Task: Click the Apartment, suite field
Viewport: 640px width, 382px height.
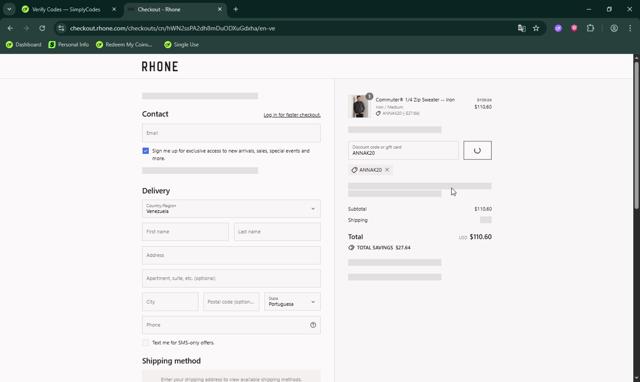Action: 231,278
